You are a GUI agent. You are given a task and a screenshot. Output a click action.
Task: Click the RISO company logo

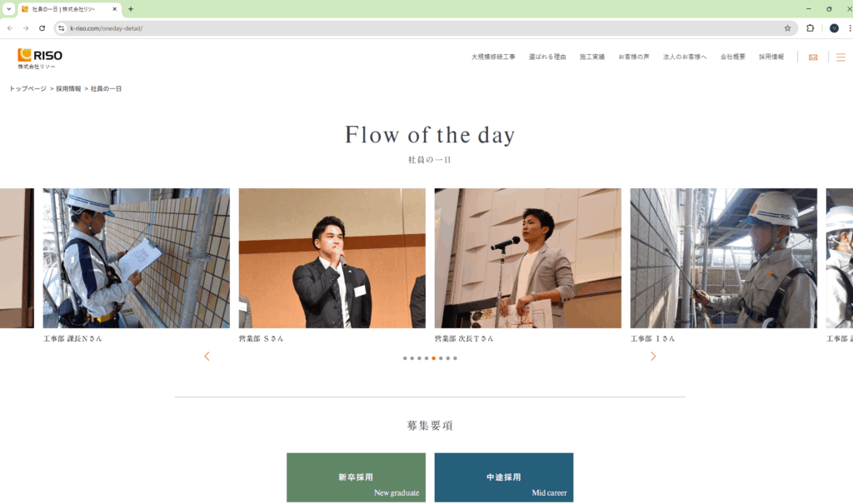40,58
